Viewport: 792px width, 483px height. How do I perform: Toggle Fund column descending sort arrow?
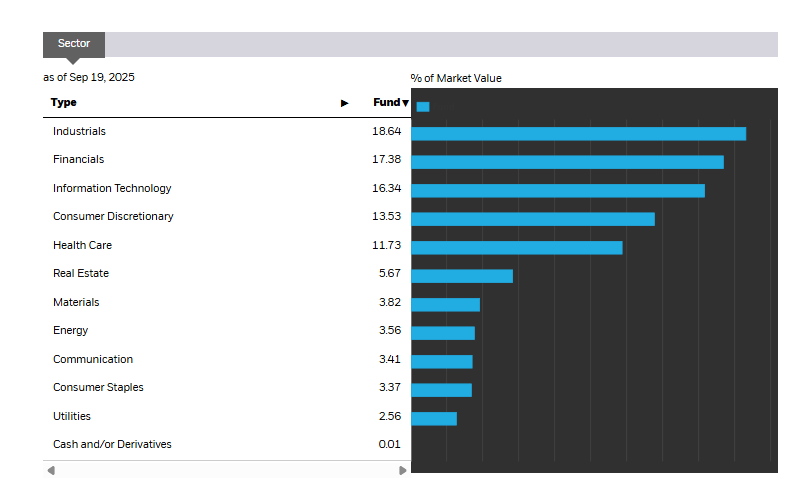click(405, 103)
